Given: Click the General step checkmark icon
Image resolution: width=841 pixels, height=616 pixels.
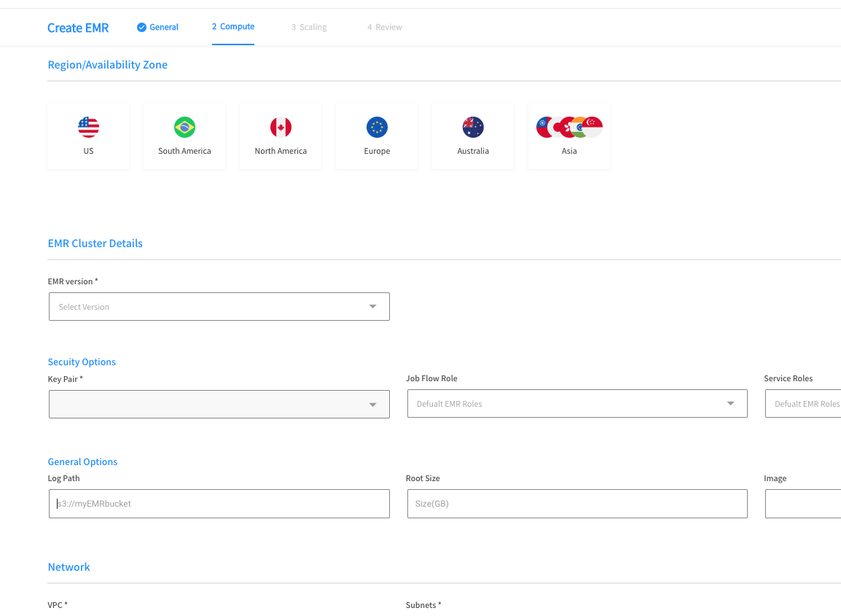Looking at the screenshot, I should 141,28.
